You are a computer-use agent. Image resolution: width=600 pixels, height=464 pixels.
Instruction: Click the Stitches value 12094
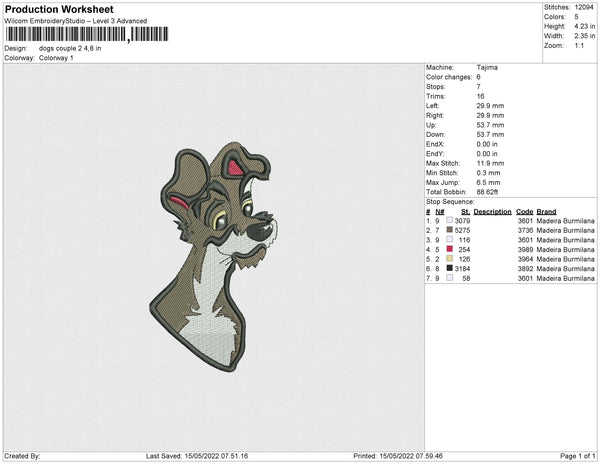[584, 7]
